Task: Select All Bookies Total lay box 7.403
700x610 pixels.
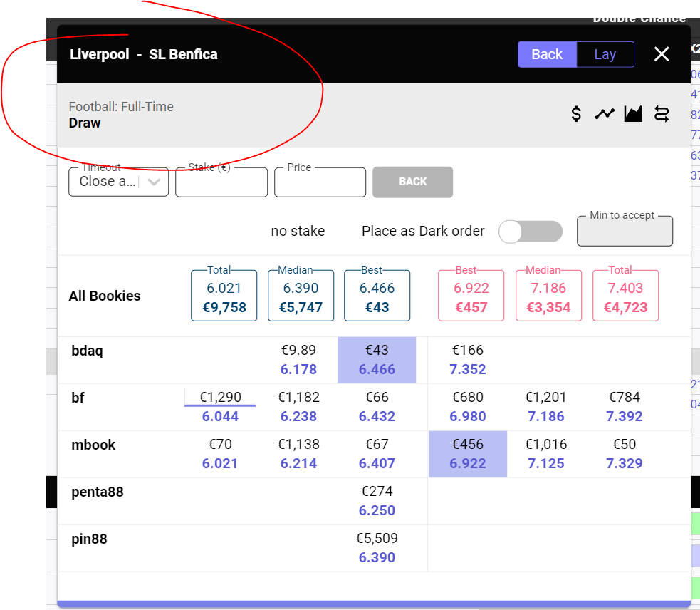Action: click(625, 296)
